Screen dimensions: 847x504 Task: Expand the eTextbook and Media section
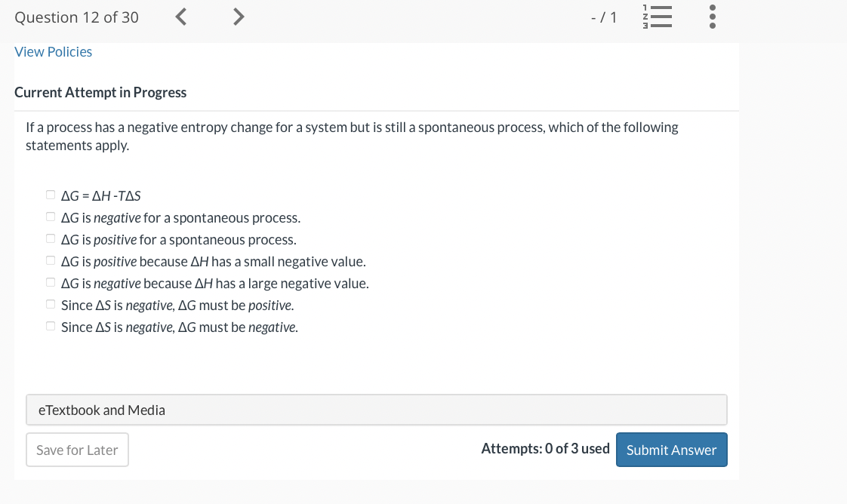coord(101,410)
